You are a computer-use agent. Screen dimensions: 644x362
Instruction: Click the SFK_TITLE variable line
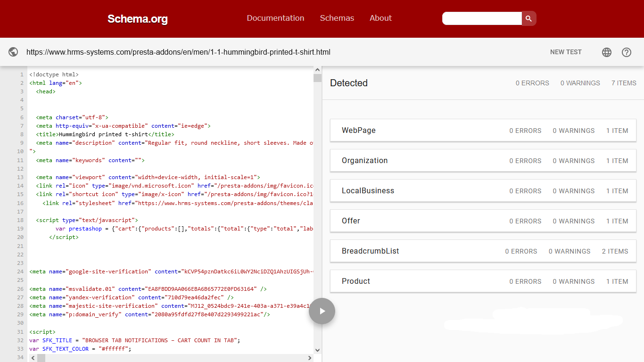(135, 340)
